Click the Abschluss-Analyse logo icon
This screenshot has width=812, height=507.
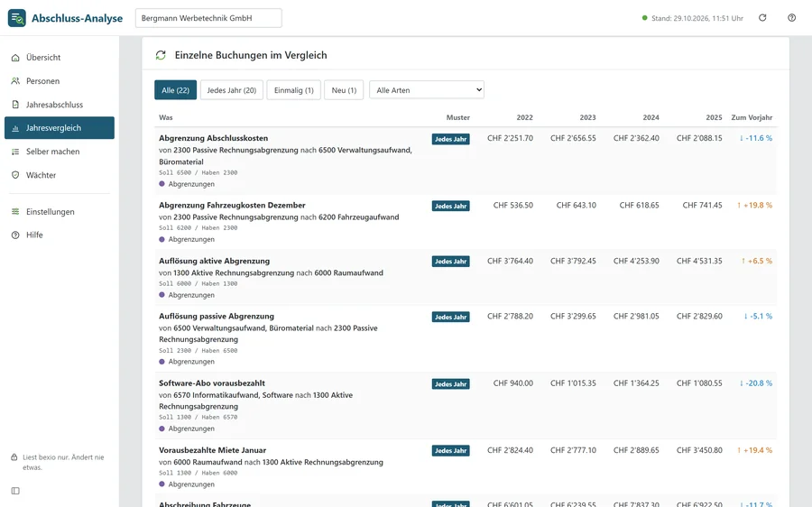(x=16, y=18)
